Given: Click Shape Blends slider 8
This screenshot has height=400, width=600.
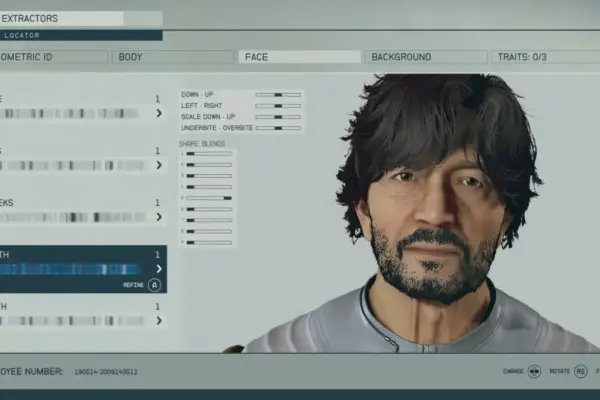Looking at the screenshot, I should pyautogui.click(x=209, y=231).
